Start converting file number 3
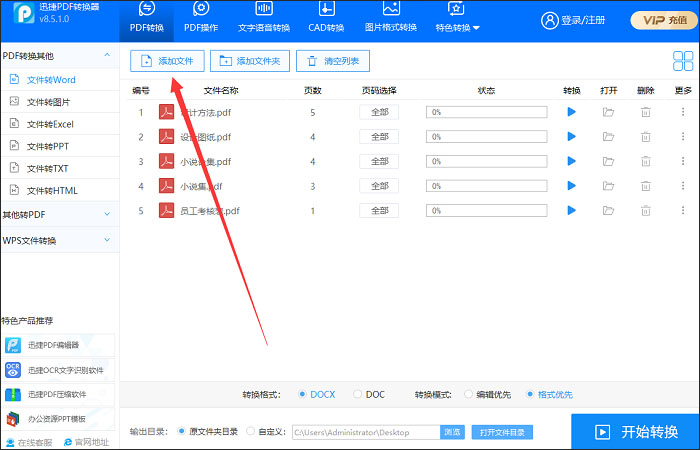 [x=571, y=161]
